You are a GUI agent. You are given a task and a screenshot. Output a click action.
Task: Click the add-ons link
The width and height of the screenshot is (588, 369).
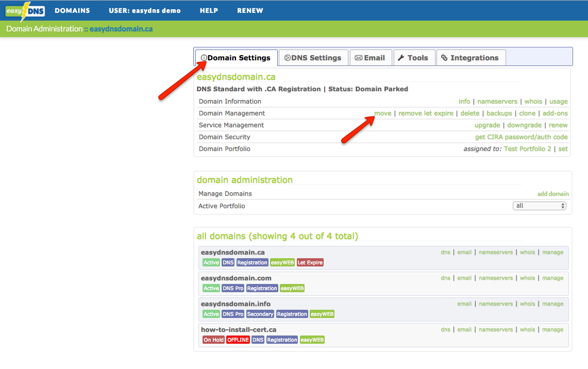pos(555,113)
